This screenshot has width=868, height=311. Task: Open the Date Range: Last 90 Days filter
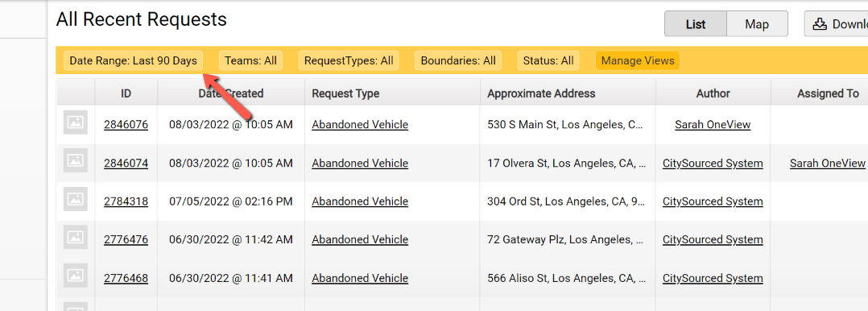tap(134, 60)
